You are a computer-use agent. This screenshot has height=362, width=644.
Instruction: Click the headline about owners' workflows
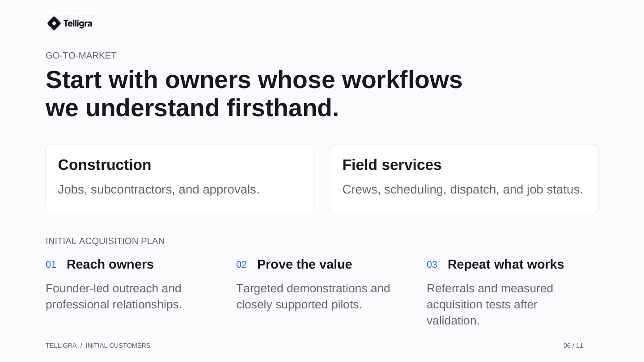254,94
